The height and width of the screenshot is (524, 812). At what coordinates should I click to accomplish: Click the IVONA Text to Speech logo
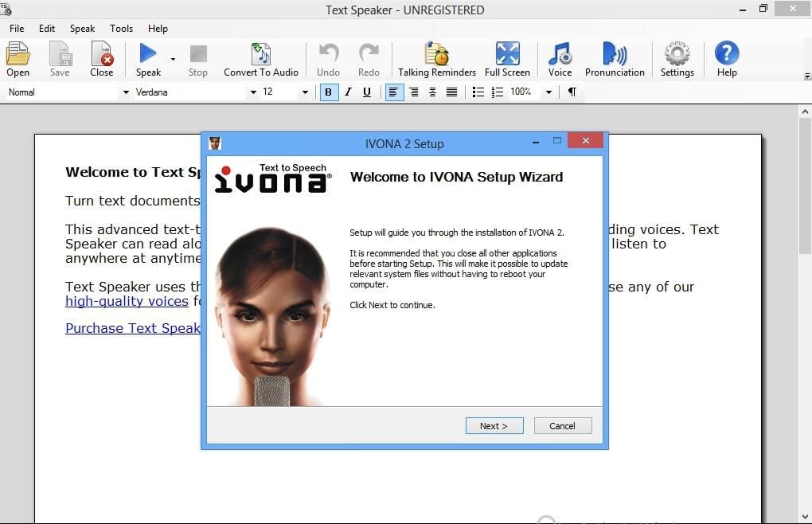(x=273, y=178)
